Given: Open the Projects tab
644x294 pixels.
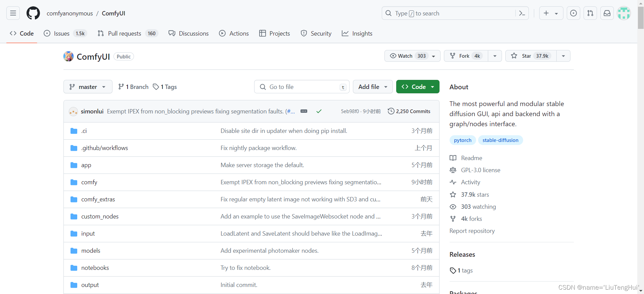Looking at the screenshot, I should pyautogui.click(x=275, y=33).
